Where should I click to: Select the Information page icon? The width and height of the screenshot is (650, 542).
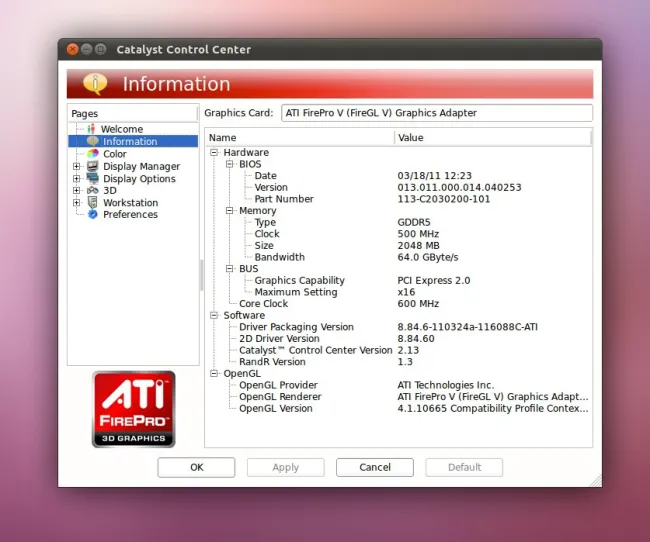point(93,141)
